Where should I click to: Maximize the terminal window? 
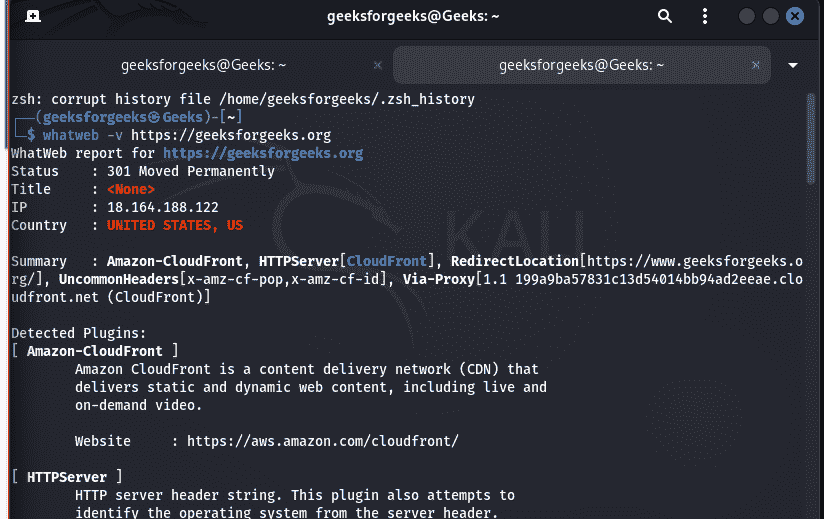(x=770, y=16)
